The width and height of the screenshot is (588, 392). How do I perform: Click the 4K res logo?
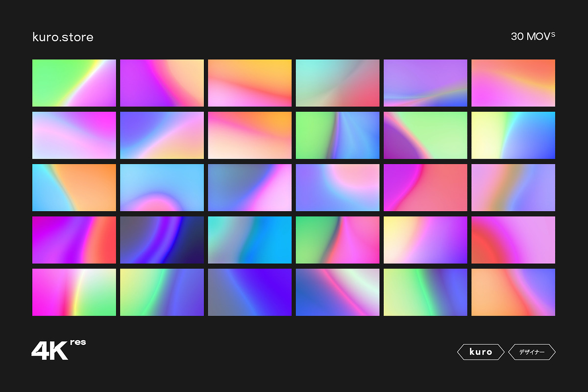[56, 351]
